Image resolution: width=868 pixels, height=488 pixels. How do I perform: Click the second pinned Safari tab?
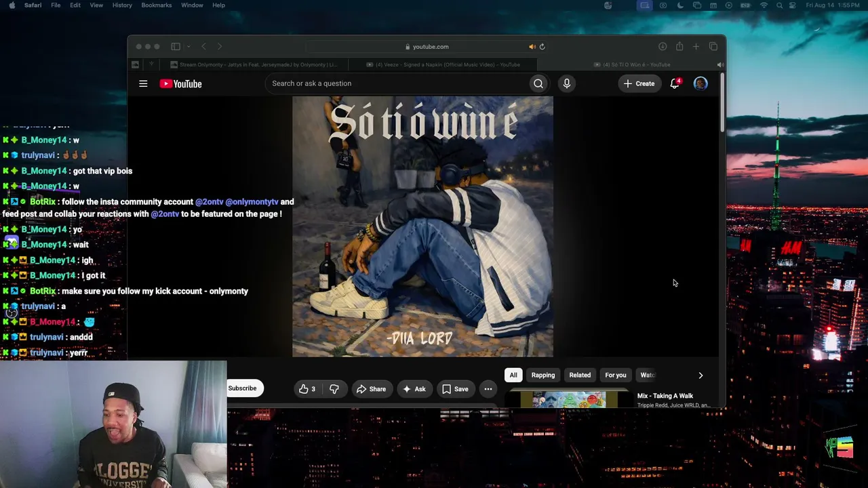pyautogui.click(x=152, y=65)
